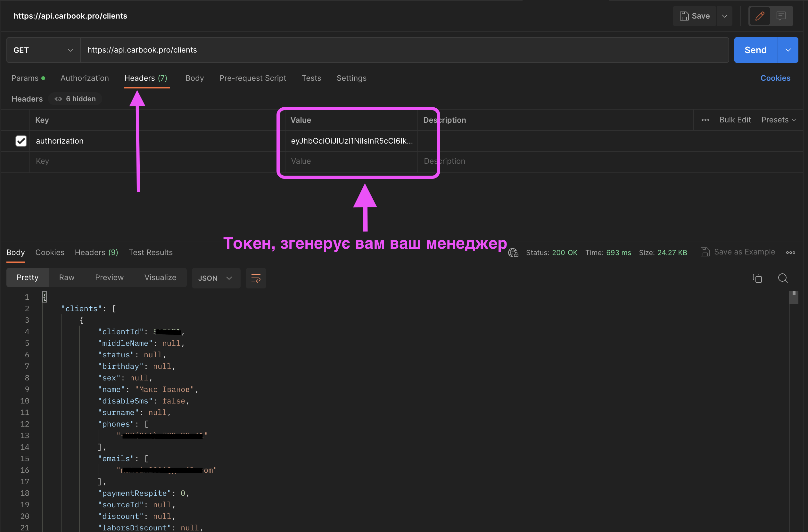Switch to the Authorization tab
Viewport: 808px width, 532px height.
click(85, 78)
